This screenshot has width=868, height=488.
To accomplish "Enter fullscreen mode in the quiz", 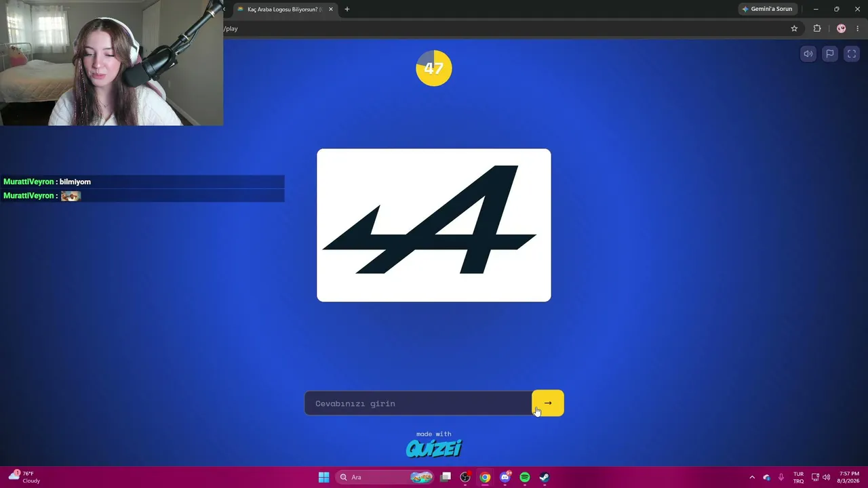I will pos(852,54).
